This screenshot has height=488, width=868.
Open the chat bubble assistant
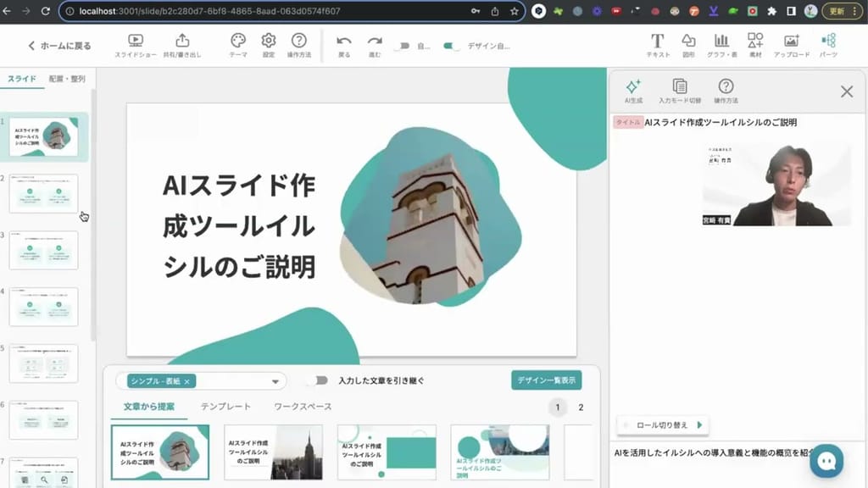click(x=826, y=461)
